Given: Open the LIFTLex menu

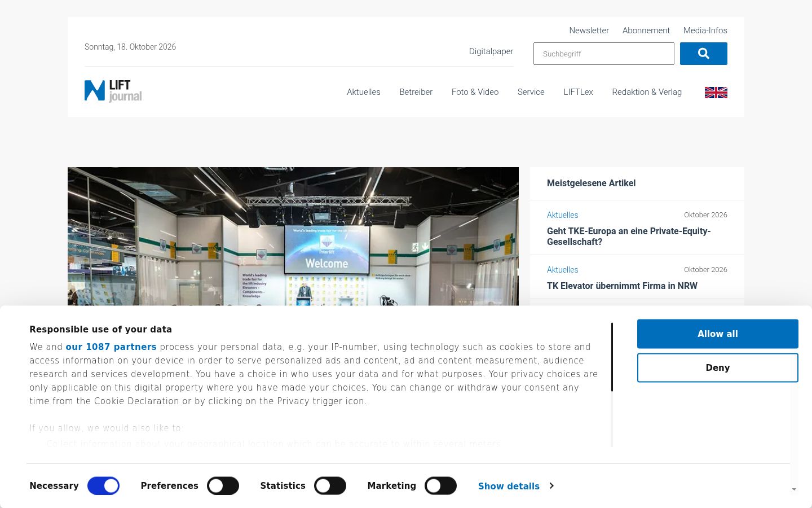Looking at the screenshot, I should 578,92.
